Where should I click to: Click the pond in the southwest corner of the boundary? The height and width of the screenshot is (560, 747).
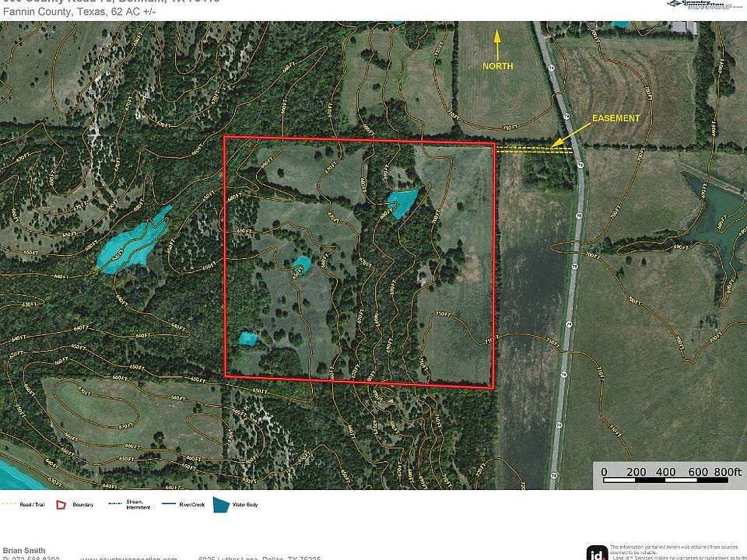(247, 338)
